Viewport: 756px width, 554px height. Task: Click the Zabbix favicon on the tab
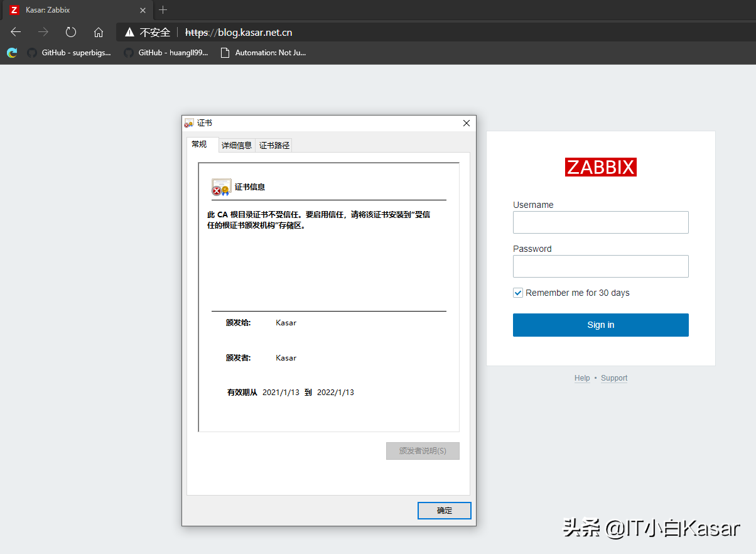pyautogui.click(x=14, y=10)
